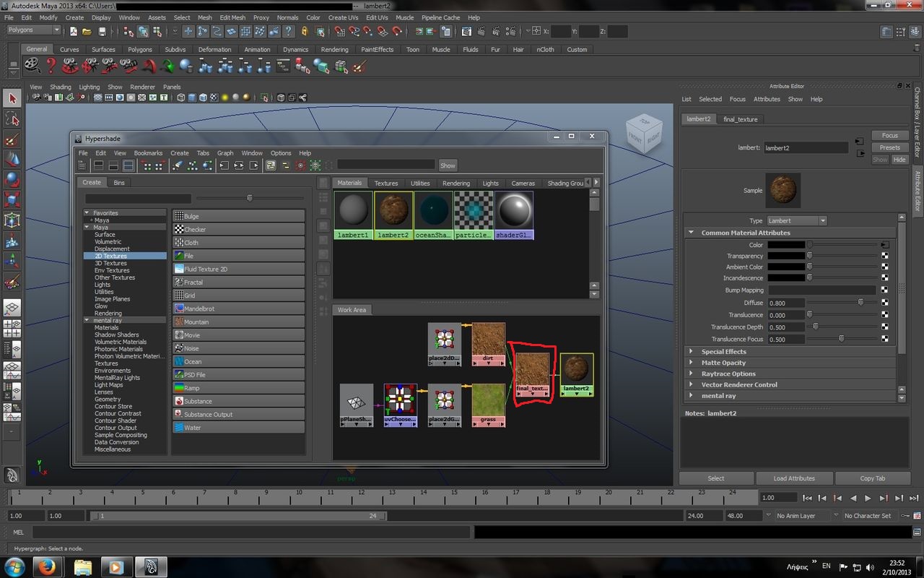Collapse the mental ray tree category
The height and width of the screenshot is (578, 924).
87,320
